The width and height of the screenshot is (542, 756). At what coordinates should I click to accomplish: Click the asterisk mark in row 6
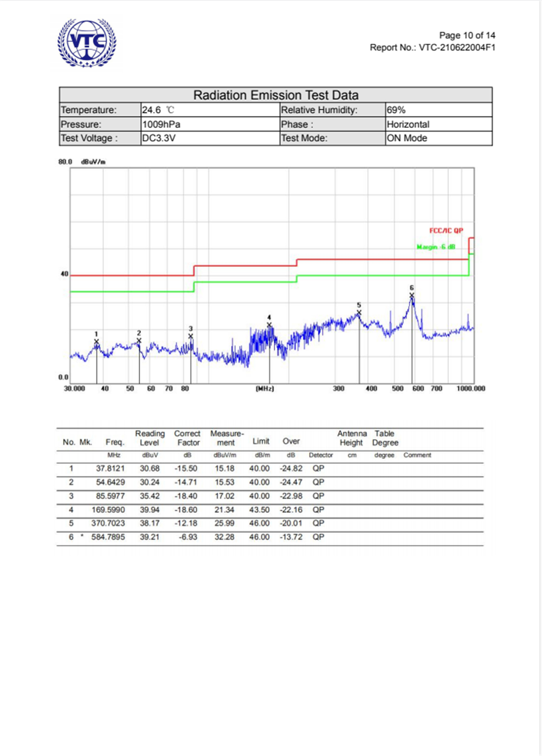[x=82, y=537]
